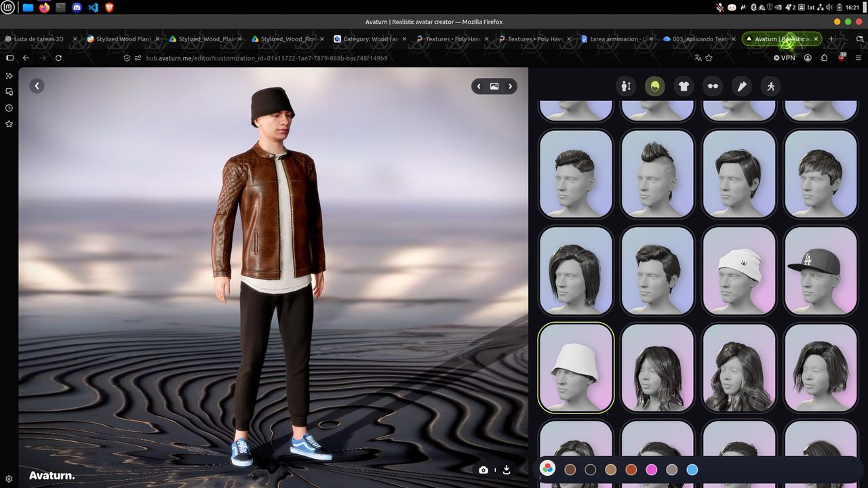This screenshot has width=868, height=488.
Task: Choose the black hair color swatch
Action: [591, 470]
